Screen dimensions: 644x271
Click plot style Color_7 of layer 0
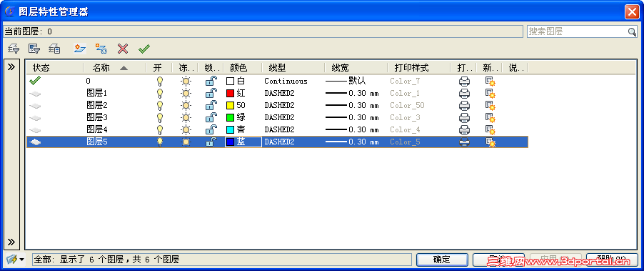click(x=405, y=82)
